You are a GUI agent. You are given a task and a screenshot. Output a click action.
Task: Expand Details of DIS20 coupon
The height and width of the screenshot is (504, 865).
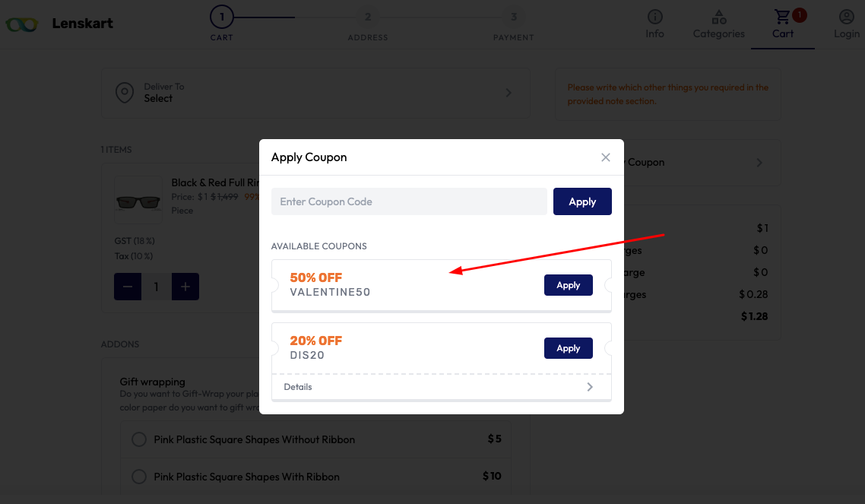pos(442,387)
